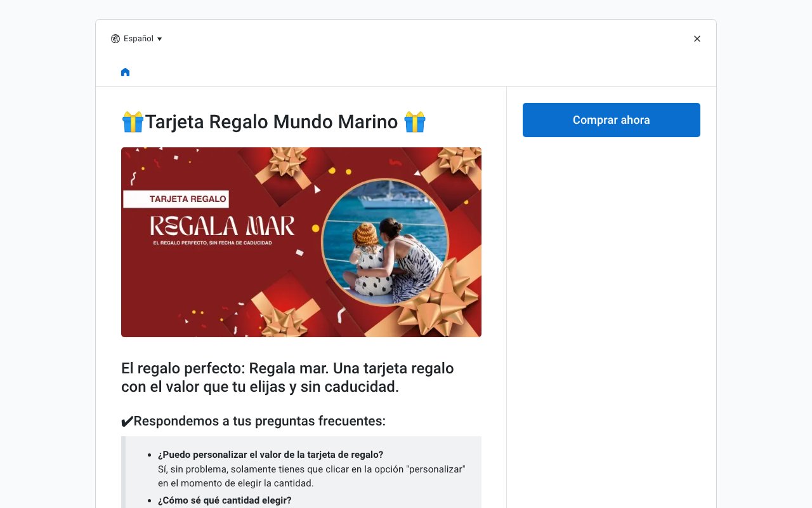Click the answer starting with Sí, sin problema
This screenshot has width=812, height=508.
coord(311,476)
